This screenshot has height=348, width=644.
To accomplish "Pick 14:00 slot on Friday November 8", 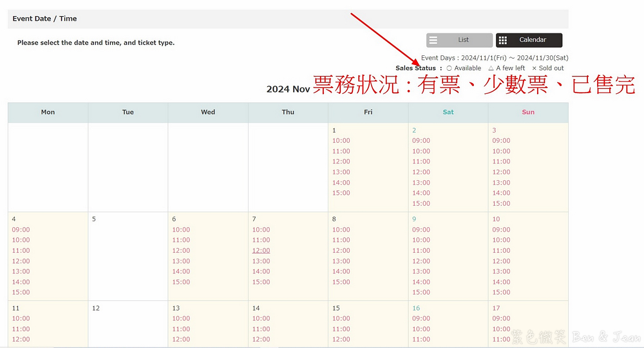I will point(341,271).
